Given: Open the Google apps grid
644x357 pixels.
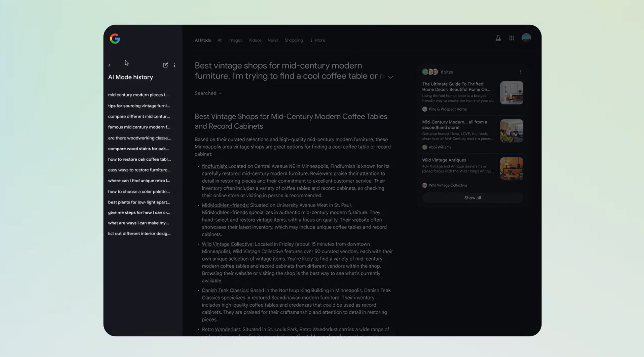Looking at the screenshot, I should (511, 38).
